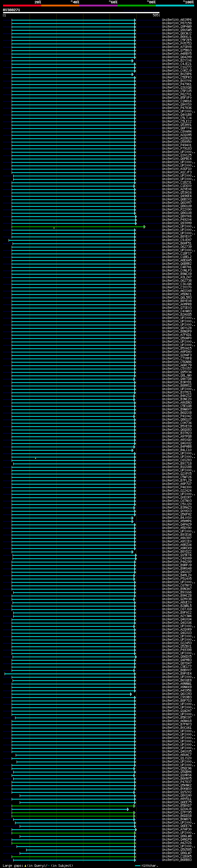Select hit label UniRef100_O59950
The height and width of the screenshot is (868, 197).
(x=177, y=142)
